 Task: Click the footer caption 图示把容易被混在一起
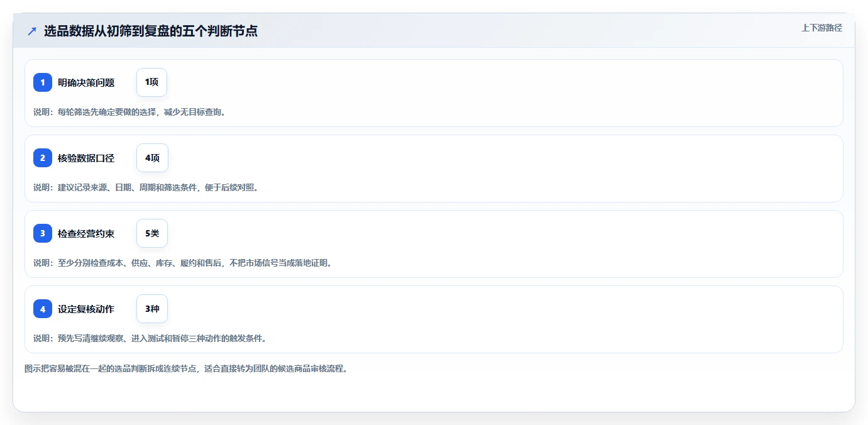tap(186, 368)
